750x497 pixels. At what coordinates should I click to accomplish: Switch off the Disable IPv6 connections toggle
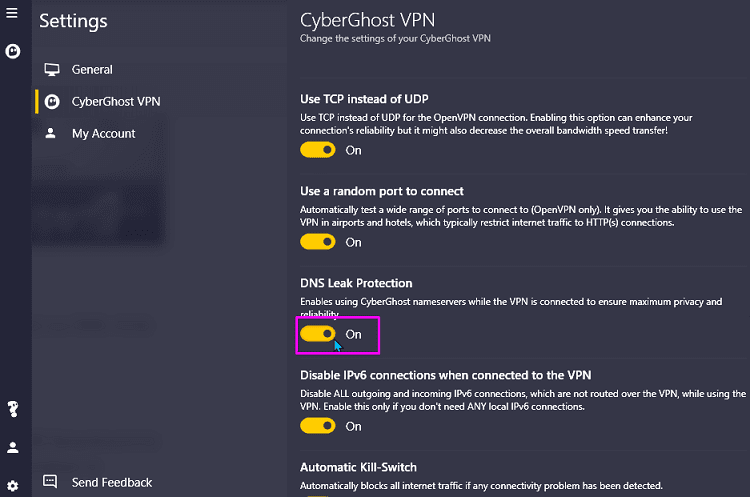[318, 426]
